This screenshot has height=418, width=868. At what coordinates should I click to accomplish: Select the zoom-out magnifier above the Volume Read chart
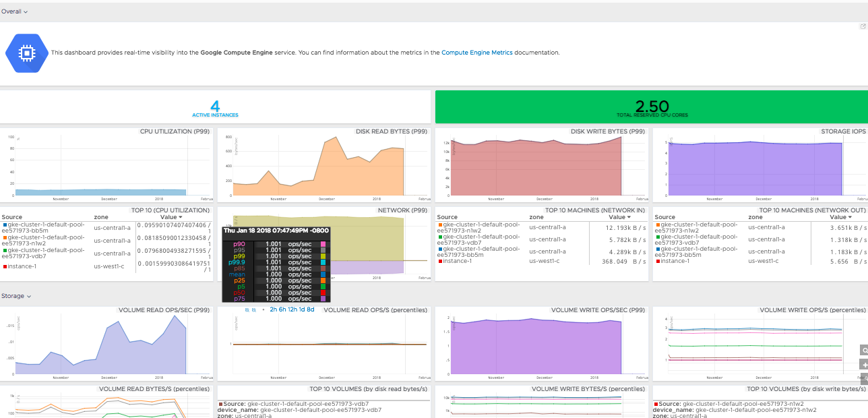click(x=254, y=309)
